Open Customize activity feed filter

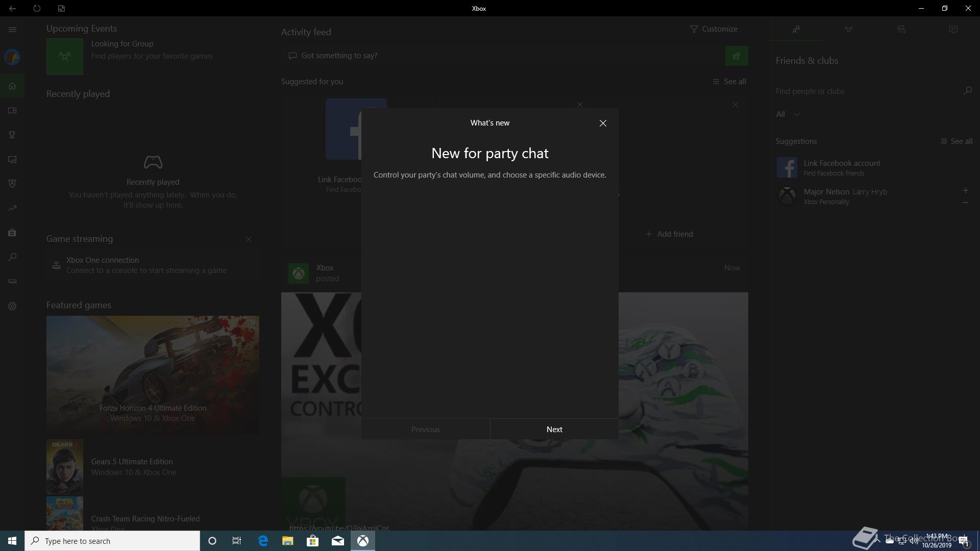pos(714,29)
